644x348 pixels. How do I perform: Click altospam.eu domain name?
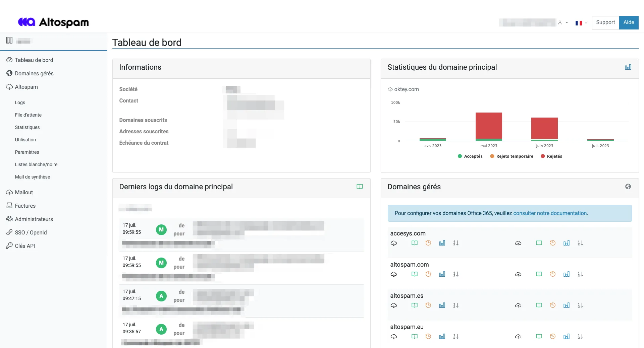click(x=407, y=327)
